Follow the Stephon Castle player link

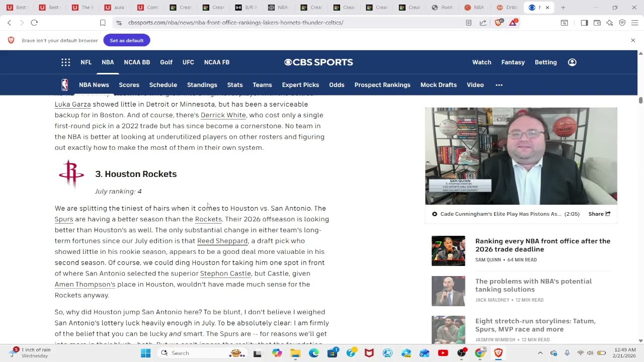pyautogui.click(x=225, y=274)
